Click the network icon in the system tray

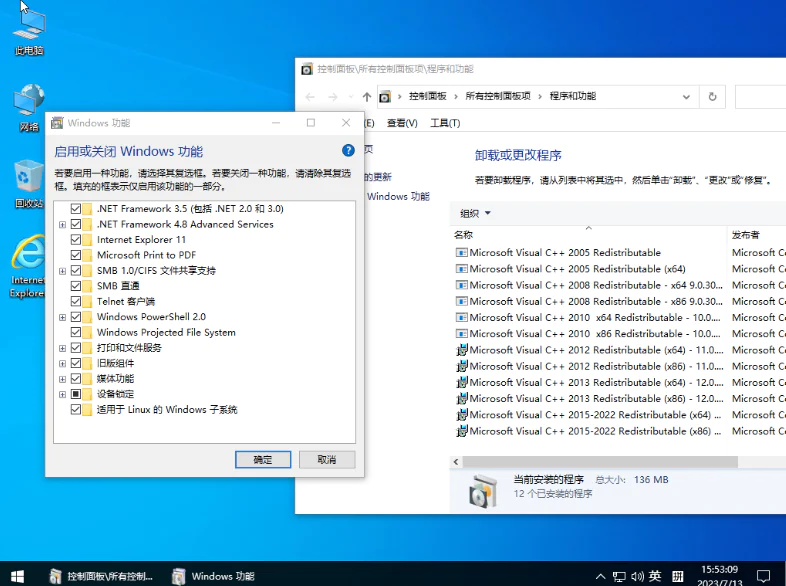(x=620, y=576)
